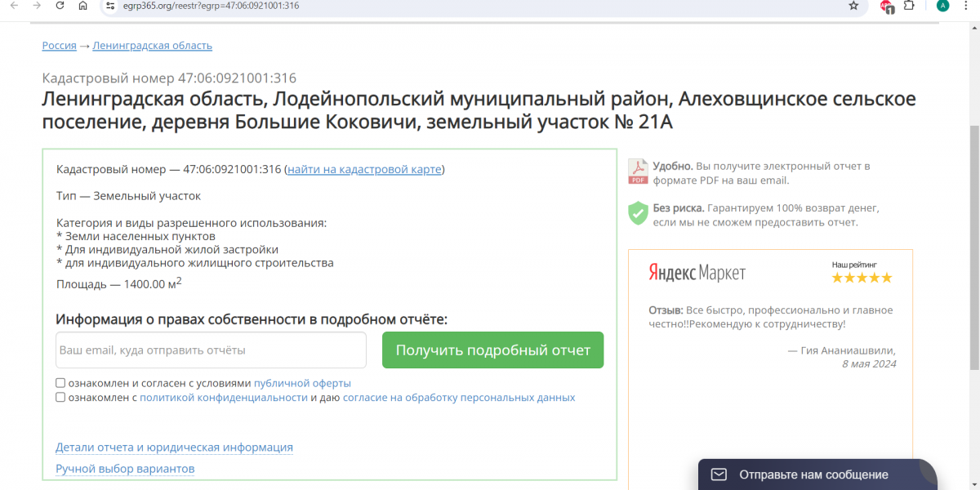View site information icon in address bar
Viewport: 980px width, 490px height.
pos(111,6)
